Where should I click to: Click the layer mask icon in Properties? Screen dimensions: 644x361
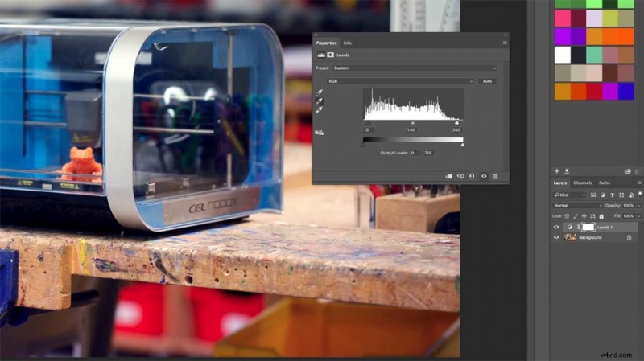click(330, 55)
